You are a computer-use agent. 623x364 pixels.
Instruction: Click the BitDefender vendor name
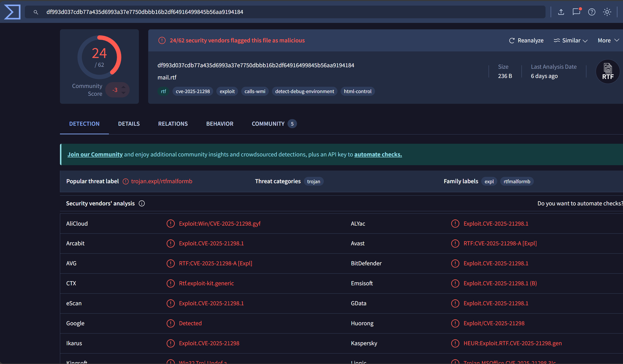click(366, 264)
